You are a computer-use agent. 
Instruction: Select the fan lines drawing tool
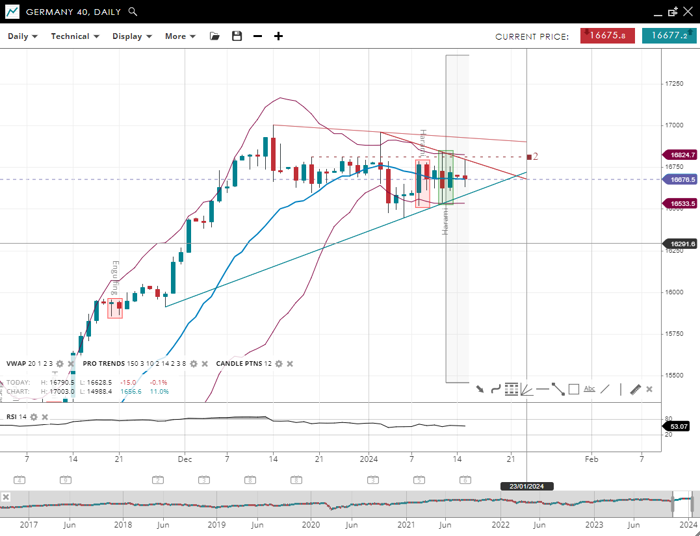527,389
